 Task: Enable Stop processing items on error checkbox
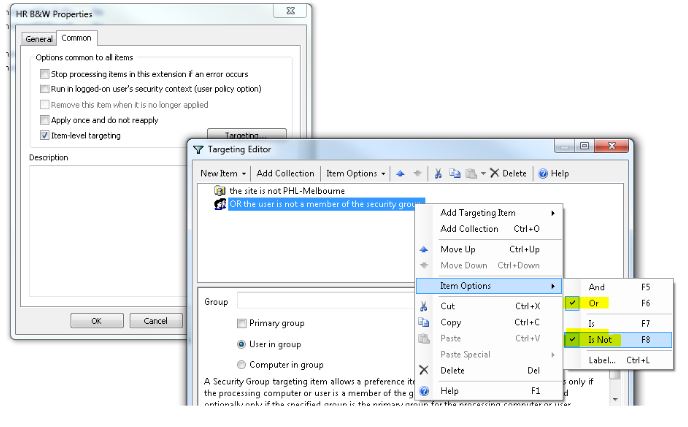click(x=44, y=75)
